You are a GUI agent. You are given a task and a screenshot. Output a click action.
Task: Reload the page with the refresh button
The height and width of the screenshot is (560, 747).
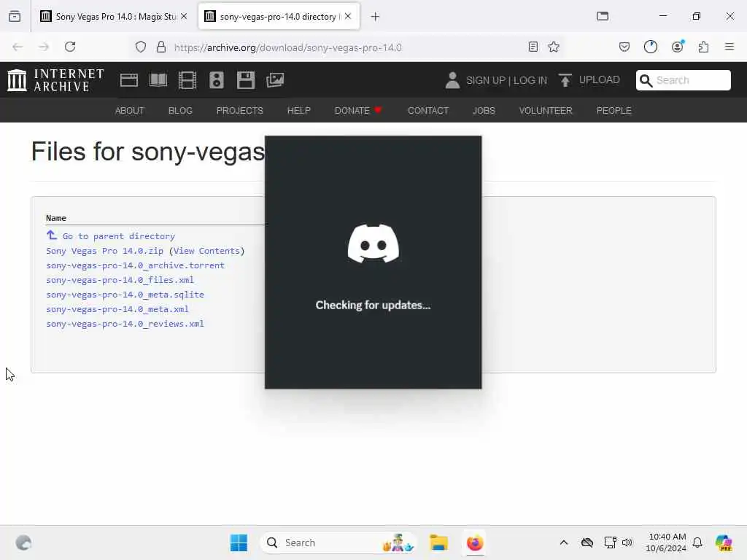[x=70, y=47]
